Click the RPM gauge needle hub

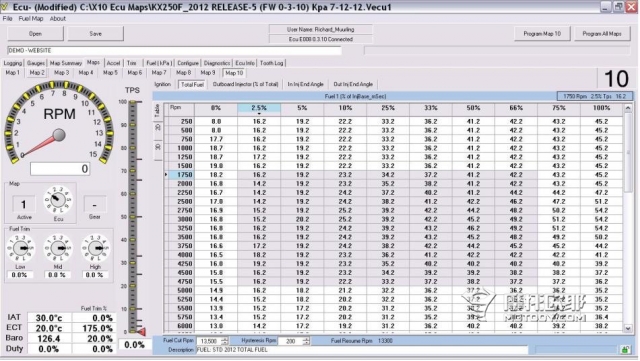pos(59,135)
